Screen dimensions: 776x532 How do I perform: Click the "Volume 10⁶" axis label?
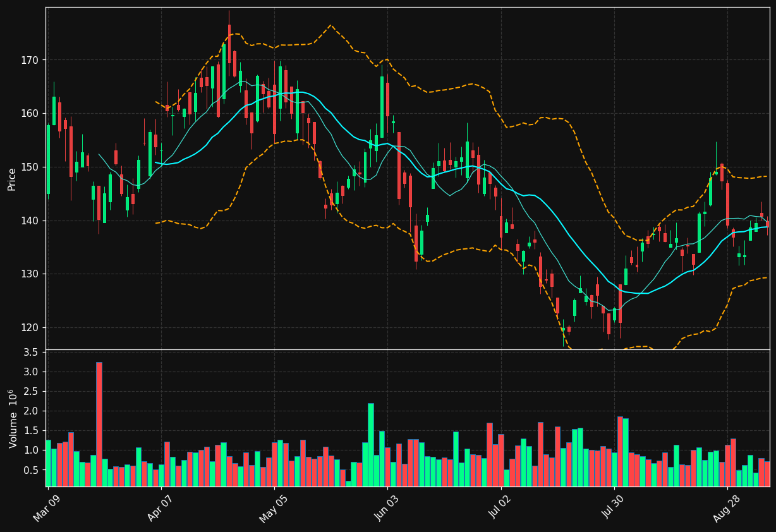(12, 418)
